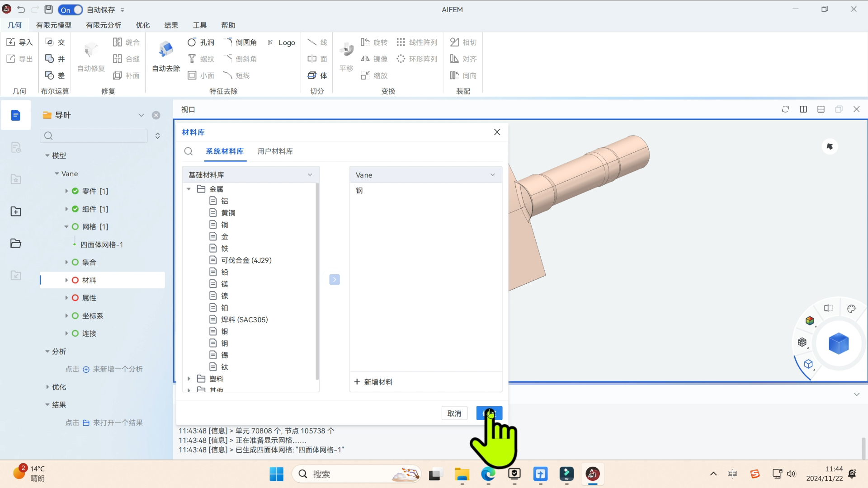This screenshot has width=868, height=488.
Task: Select 可伐合金 (4J29) in material list
Action: 246,260
